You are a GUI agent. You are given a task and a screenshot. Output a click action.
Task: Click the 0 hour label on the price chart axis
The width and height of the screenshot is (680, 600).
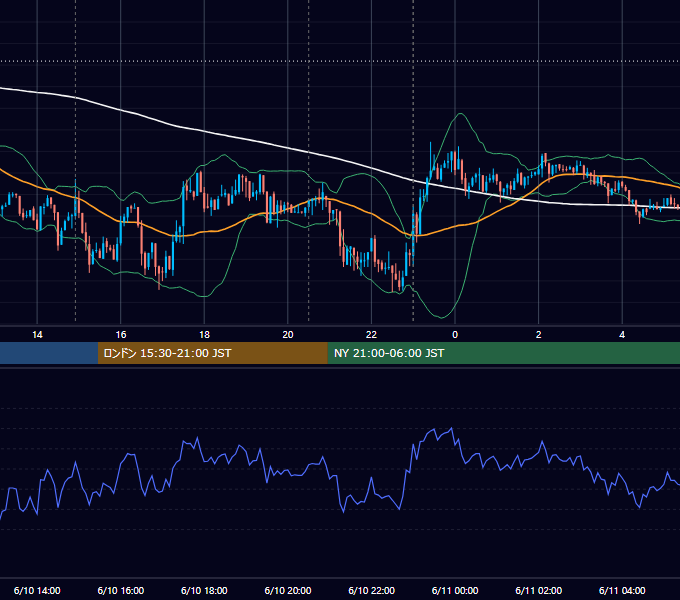(x=455, y=335)
